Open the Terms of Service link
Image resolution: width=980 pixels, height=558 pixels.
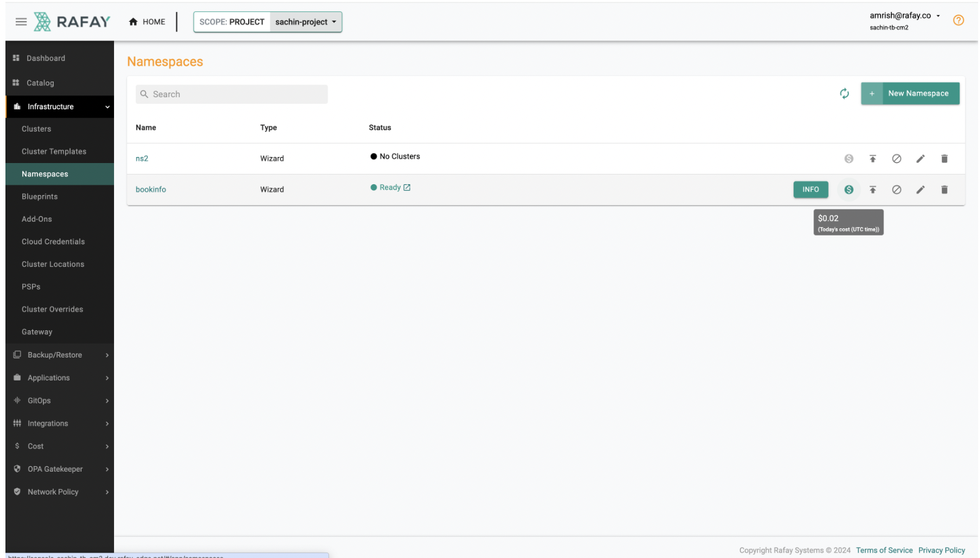click(x=884, y=550)
